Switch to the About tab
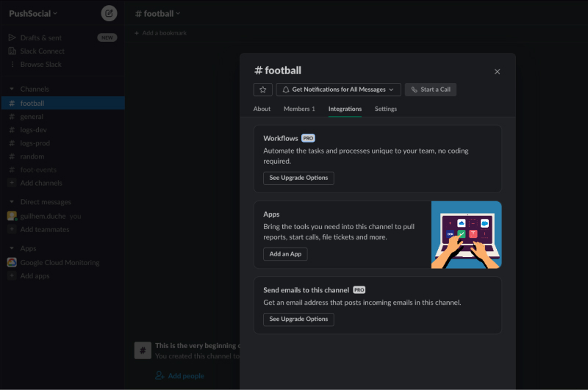 (262, 109)
